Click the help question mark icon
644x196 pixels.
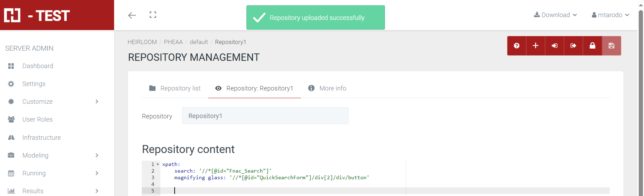point(517,46)
